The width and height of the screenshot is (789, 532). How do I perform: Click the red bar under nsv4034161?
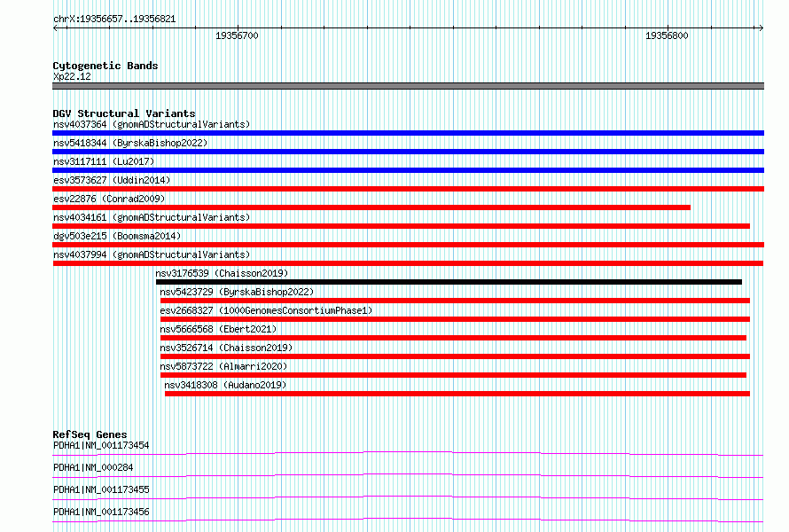point(401,226)
